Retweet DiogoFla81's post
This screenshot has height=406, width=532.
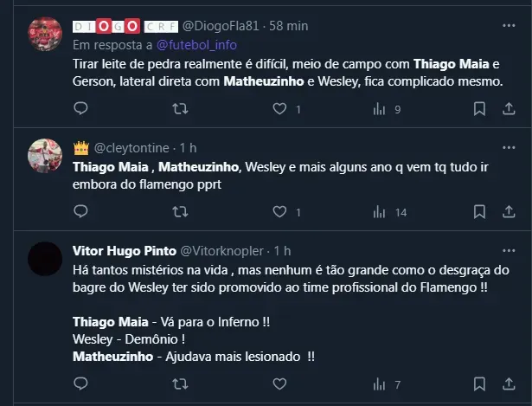click(181, 109)
